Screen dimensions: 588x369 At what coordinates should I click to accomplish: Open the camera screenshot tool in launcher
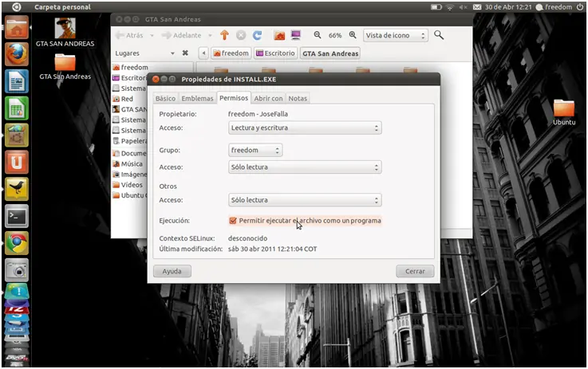click(17, 270)
